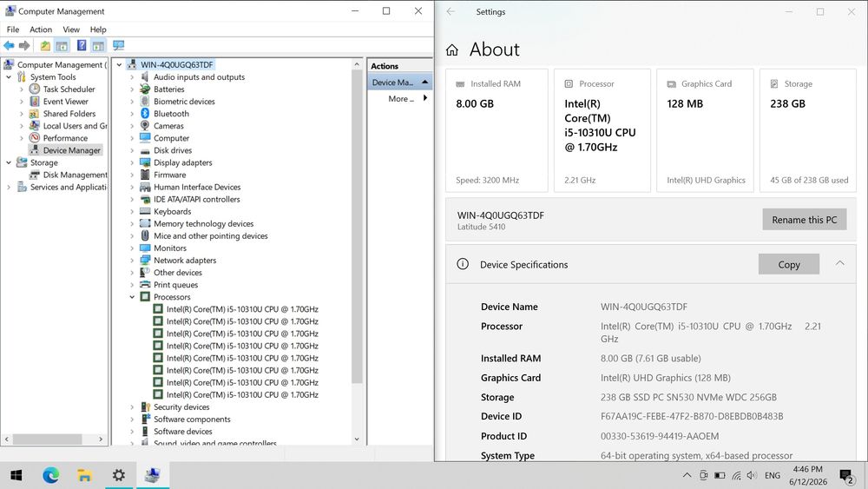Viewport: 868px width, 489px height.
Task: Select Firmware in the device list
Action: pos(169,175)
